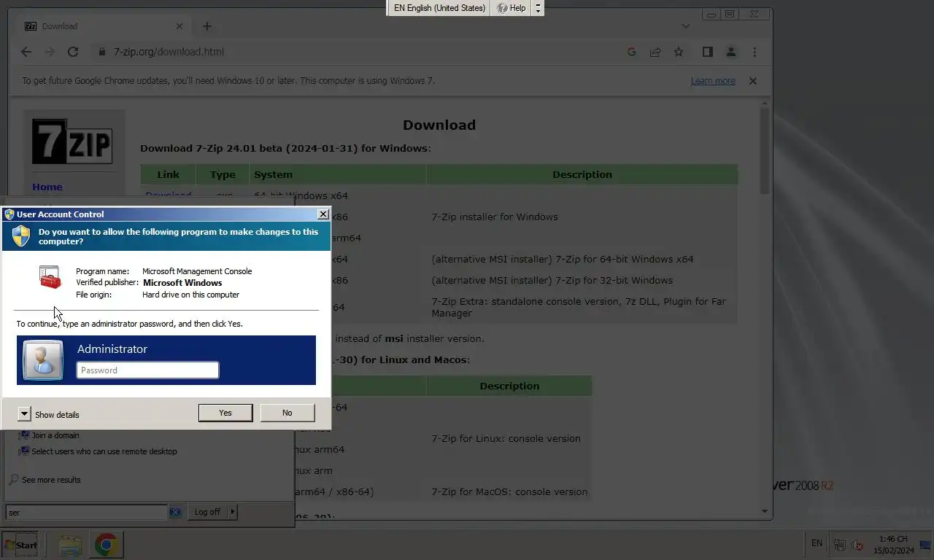The width and height of the screenshot is (934, 560).
Task: Click Home link in 7-zip sidebar
Action: [47, 187]
